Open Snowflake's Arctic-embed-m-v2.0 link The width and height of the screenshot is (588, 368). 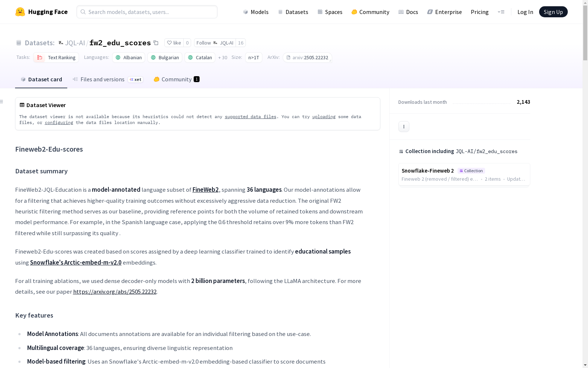[76, 262]
